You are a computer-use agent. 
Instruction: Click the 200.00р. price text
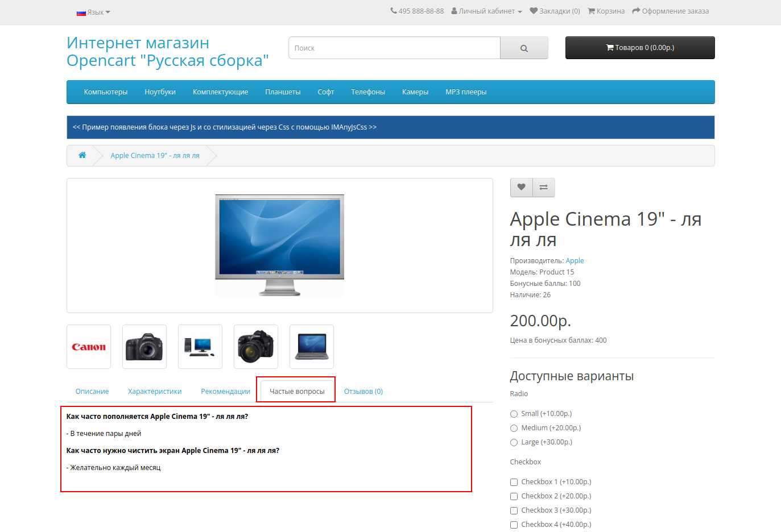[540, 321]
